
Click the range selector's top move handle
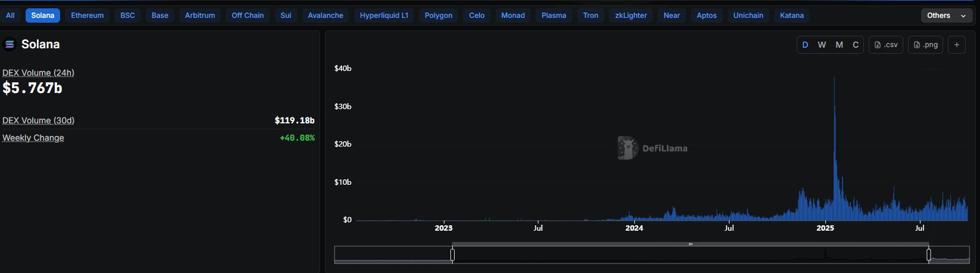coord(690,244)
